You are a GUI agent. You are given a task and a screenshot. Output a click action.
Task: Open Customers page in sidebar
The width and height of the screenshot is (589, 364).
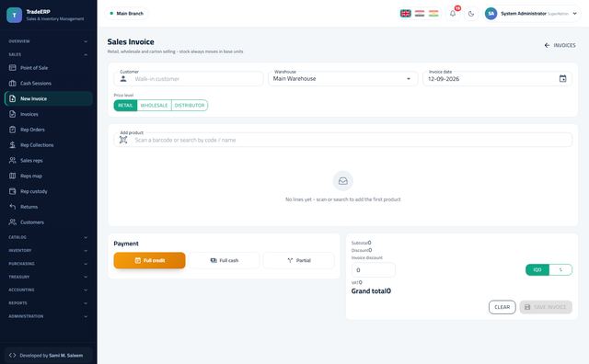pos(49,222)
